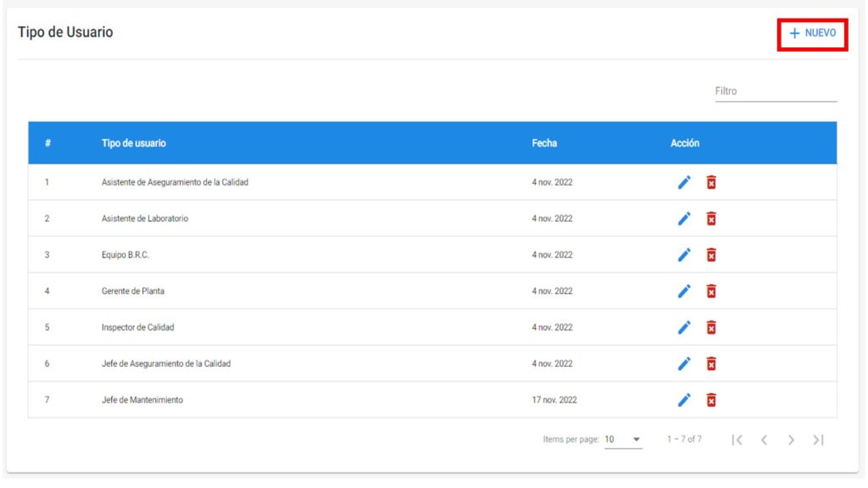The width and height of the screenshot is (868, 488).
Task: Click the NUEVO button to add user type
Action: pos(812,33)
